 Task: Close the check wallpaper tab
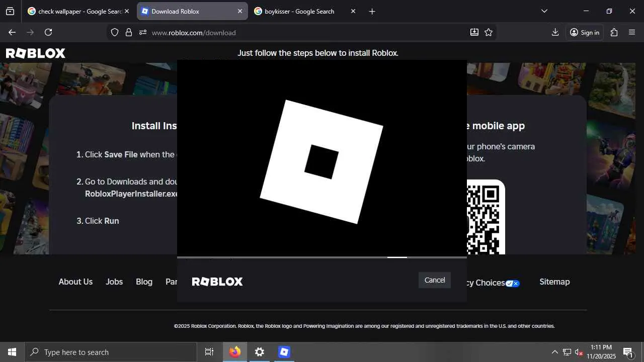[x=127, y=11]
